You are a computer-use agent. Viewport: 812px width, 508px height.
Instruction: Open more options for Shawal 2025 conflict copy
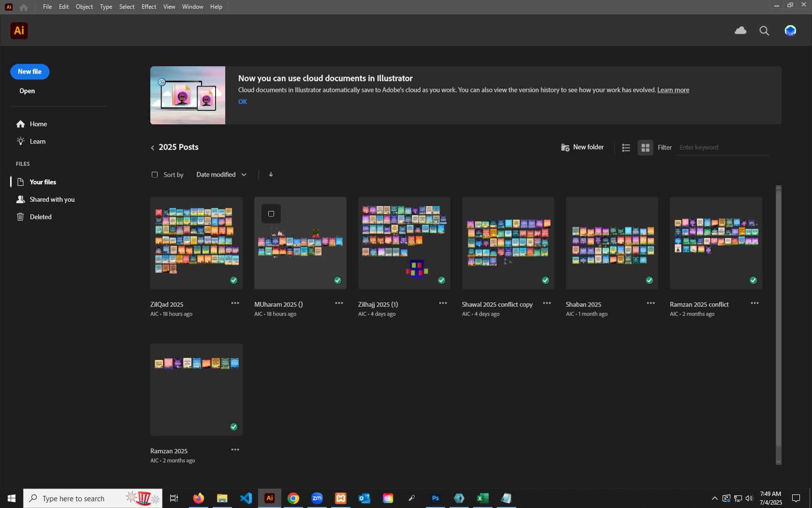pyautogui.click(x=547, y=303)
